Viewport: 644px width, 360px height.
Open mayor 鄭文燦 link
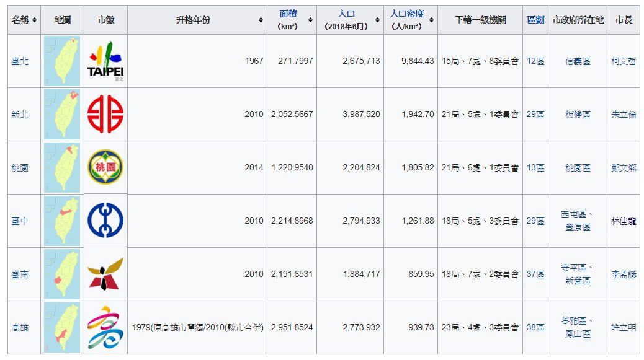coord(624,168)
